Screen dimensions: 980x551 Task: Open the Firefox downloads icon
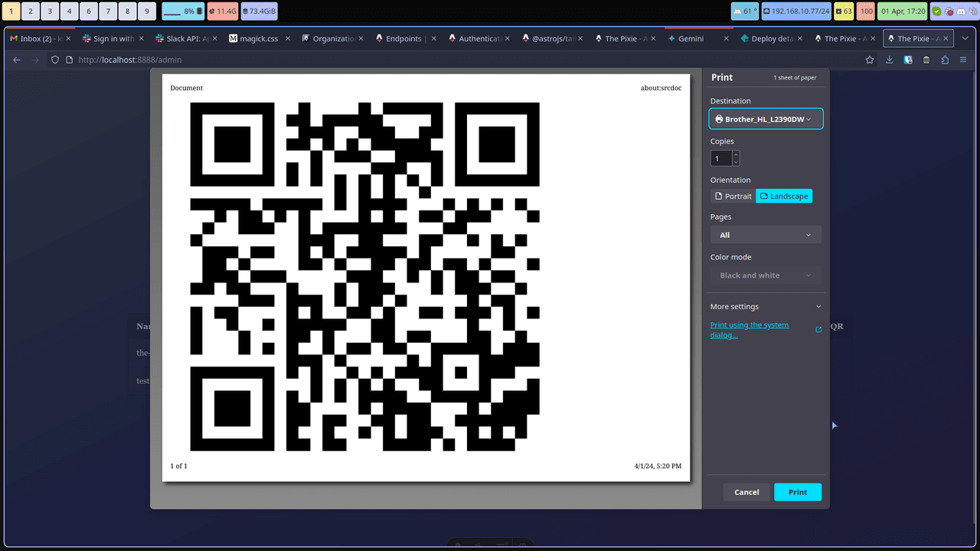click(890, 60)
